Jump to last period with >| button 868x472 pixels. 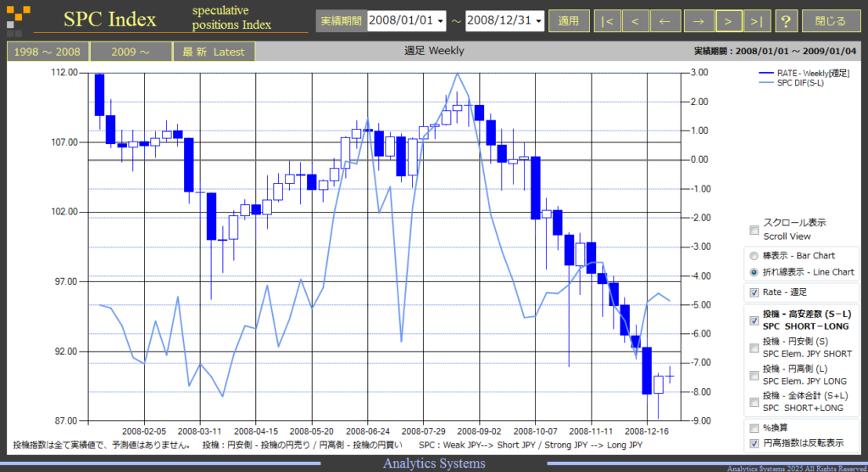pyautogui.click(x=756, y=21)
